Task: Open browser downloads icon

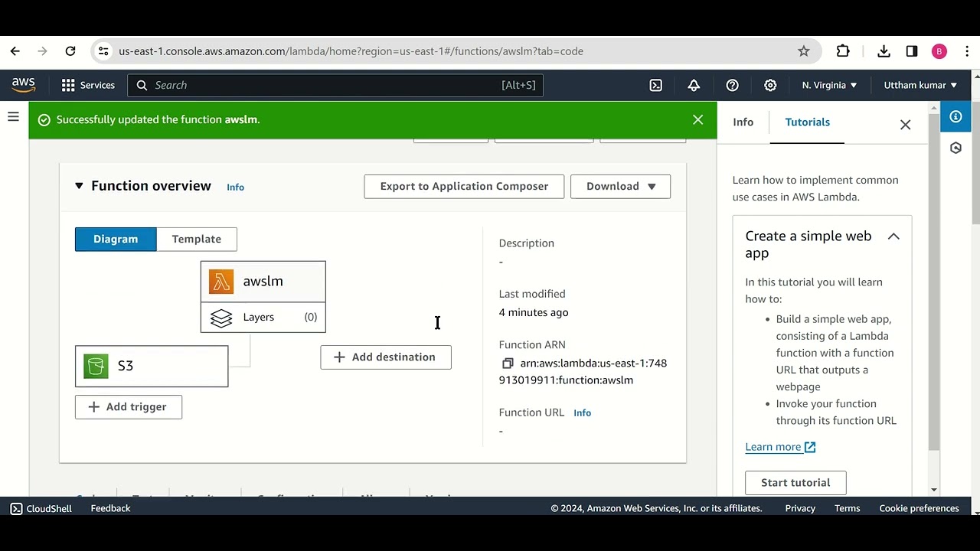Action: (x=884, y=51)
